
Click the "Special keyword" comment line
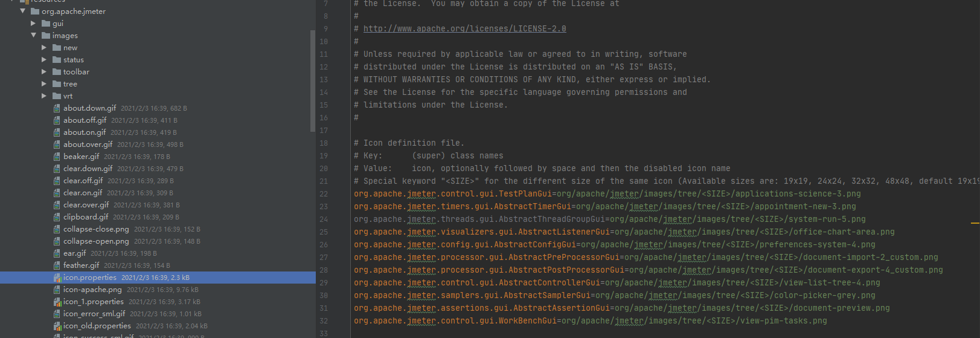point(667,181)
